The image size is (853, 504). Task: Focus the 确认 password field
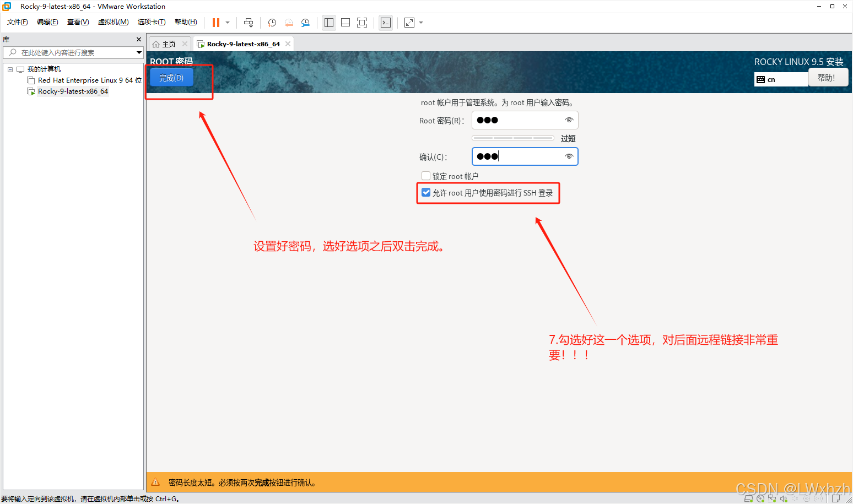[525, 156]
